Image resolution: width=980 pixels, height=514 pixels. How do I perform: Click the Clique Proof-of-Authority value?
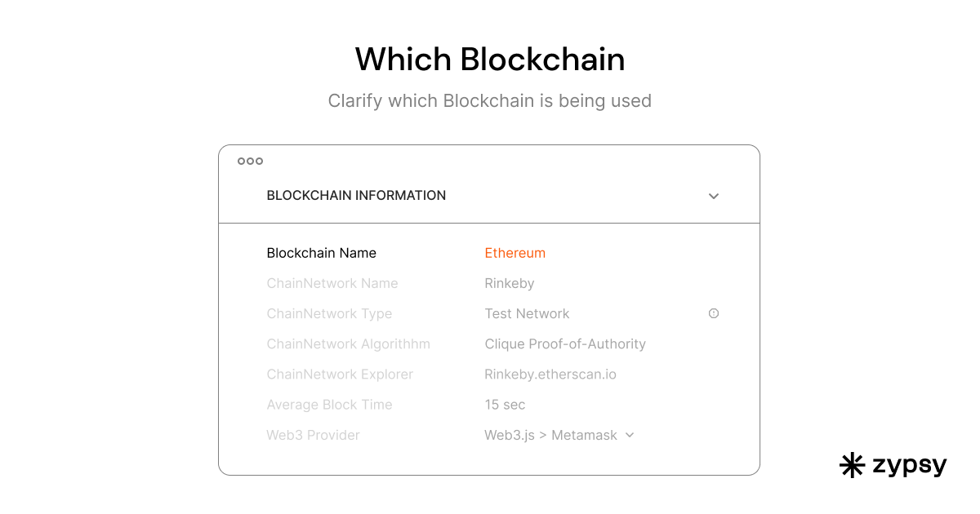pyautogui.click(x=565, y=343)
